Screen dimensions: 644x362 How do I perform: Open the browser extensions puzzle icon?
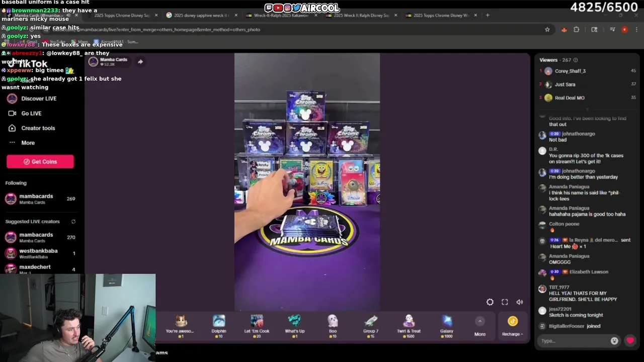pyautogui.click(x=577, y=30)
